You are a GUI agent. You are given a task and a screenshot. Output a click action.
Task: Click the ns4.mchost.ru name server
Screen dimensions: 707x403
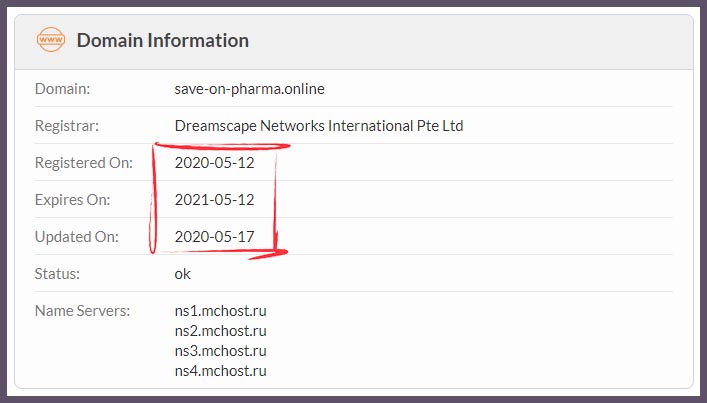(220, 371)
